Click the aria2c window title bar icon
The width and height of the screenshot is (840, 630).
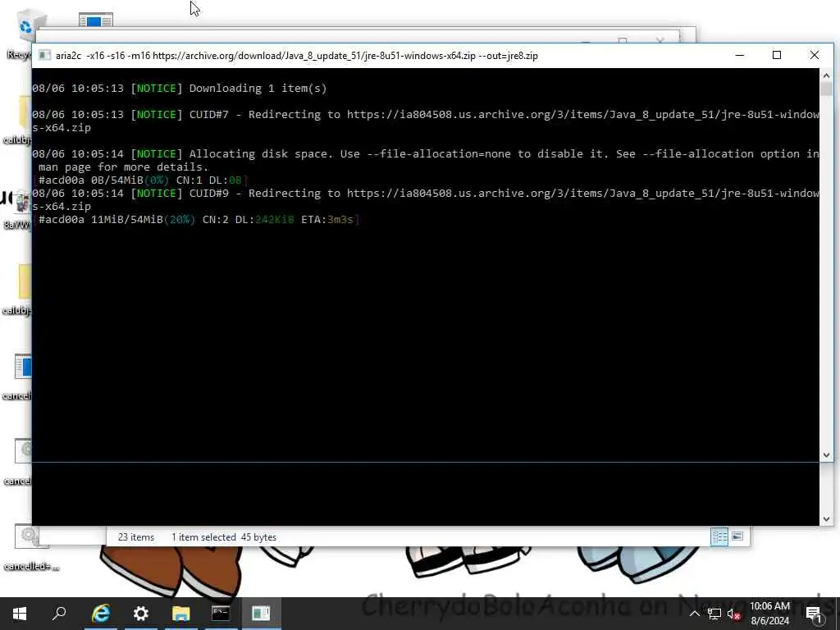coord(45,55)
